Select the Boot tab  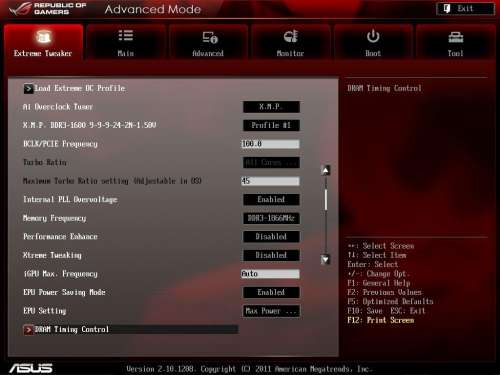point(373,42)
